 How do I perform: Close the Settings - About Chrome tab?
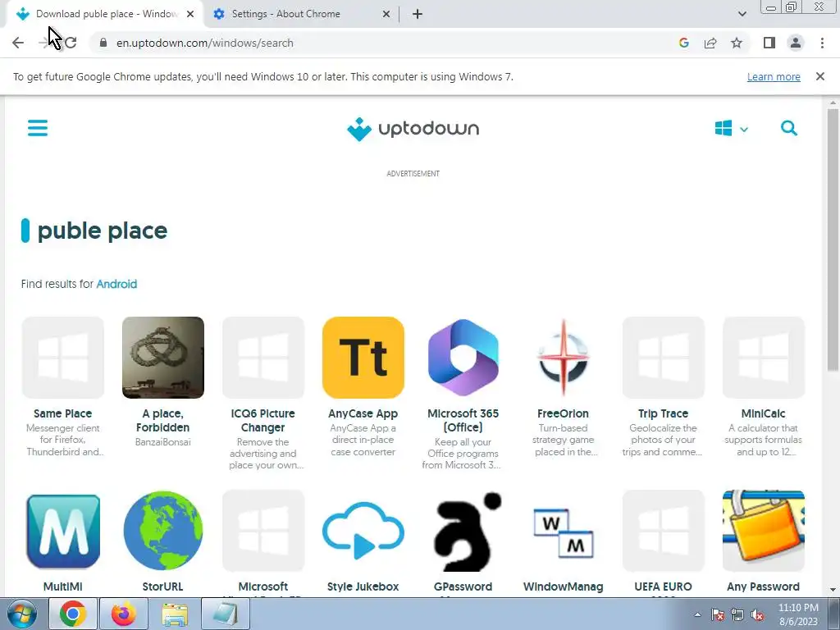point(386,15)
